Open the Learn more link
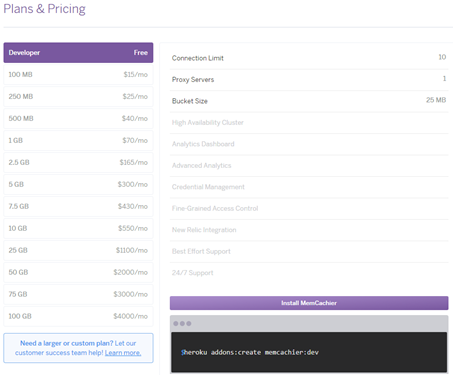 coord(123,353)
